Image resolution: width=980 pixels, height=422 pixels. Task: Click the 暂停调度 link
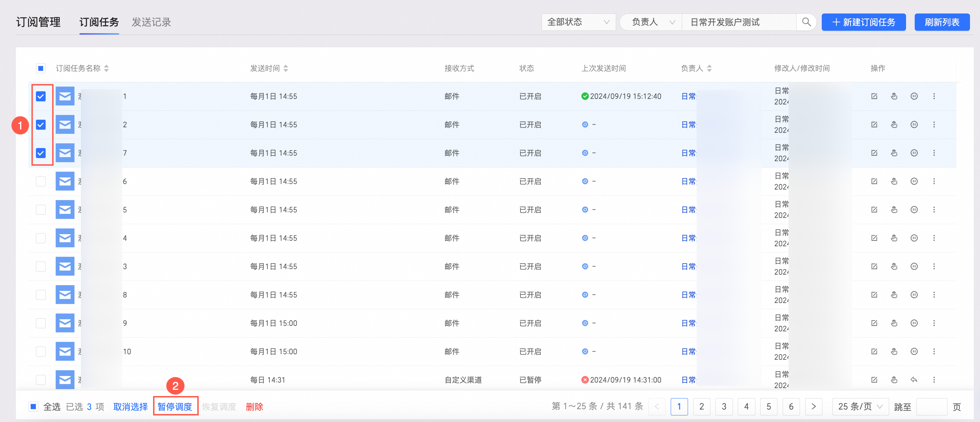175,406
